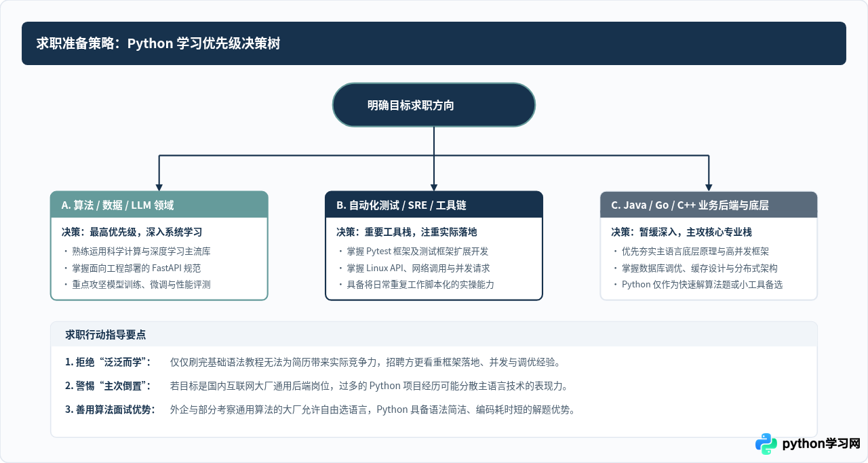
Task: Click 掌握数据库调优、缓存设计与分布式架构
Action: click(x=699, y=268)
